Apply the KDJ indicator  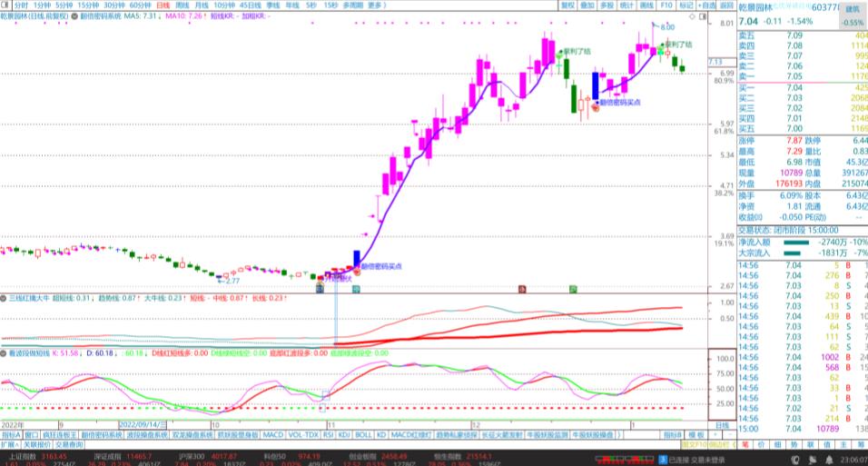point(344,435)
